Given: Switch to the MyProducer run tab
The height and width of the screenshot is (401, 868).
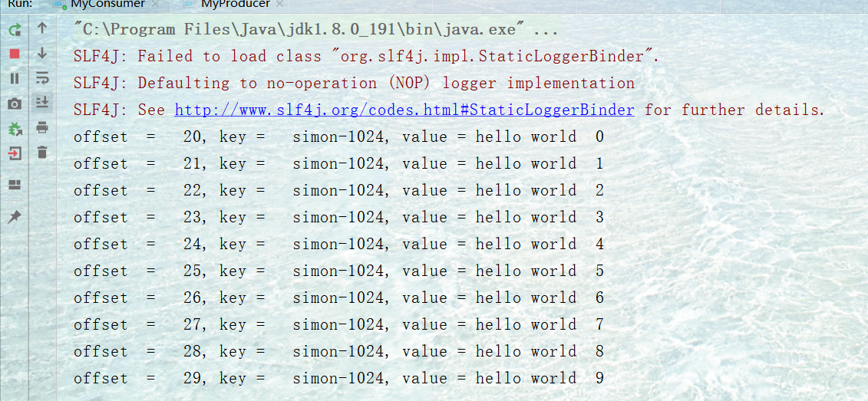Looking at the screenshot, I should coord(236,5).
